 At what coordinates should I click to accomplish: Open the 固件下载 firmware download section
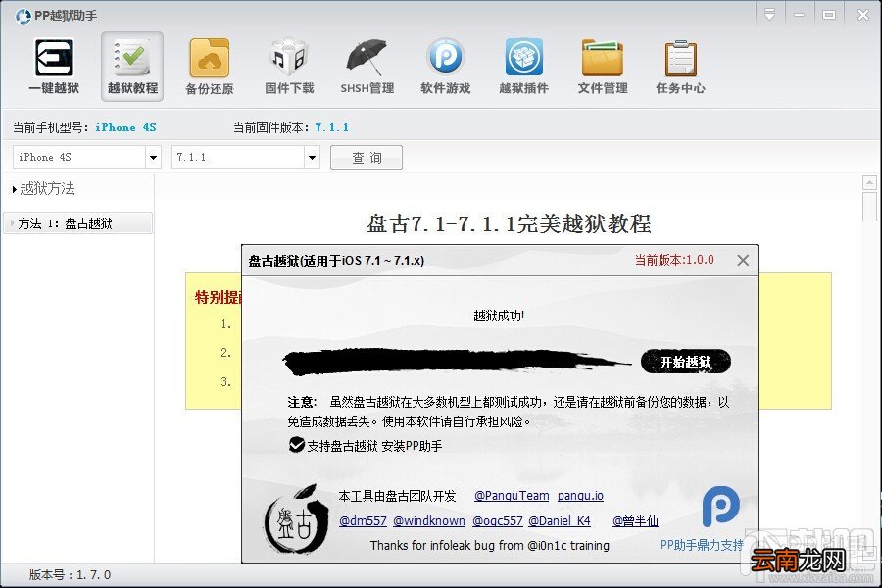click(x=289, y=66)
